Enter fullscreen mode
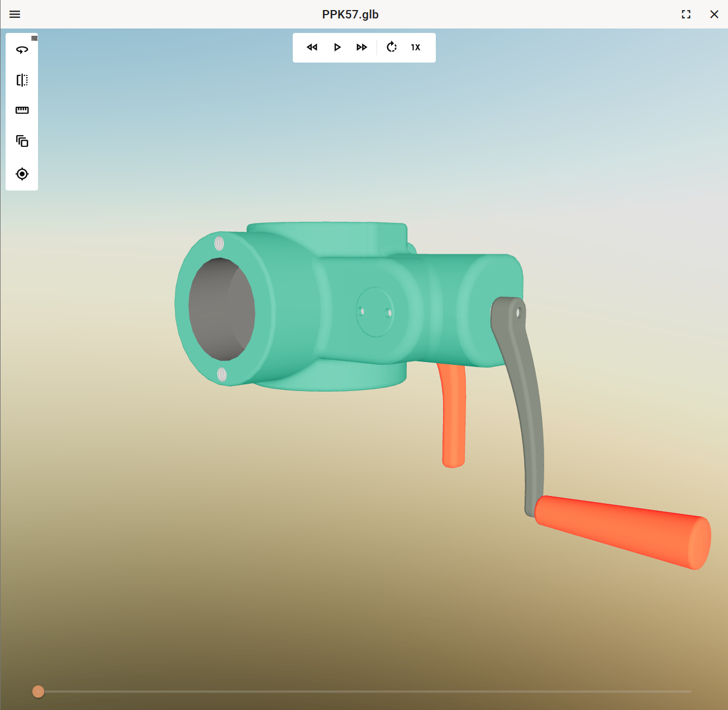728x710 pixels. click(x=686, y=15)
